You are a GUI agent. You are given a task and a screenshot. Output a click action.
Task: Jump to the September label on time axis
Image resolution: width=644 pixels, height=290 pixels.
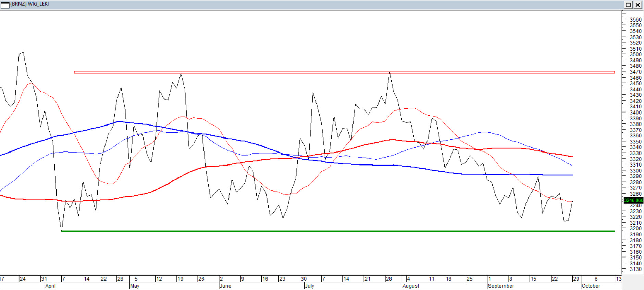(501, 286)
